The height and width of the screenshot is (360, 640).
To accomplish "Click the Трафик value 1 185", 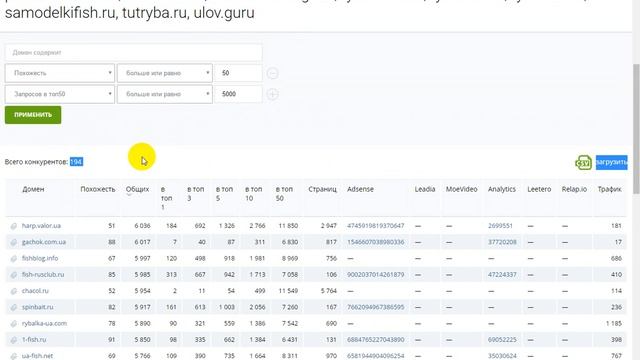I will coord(614,323).
